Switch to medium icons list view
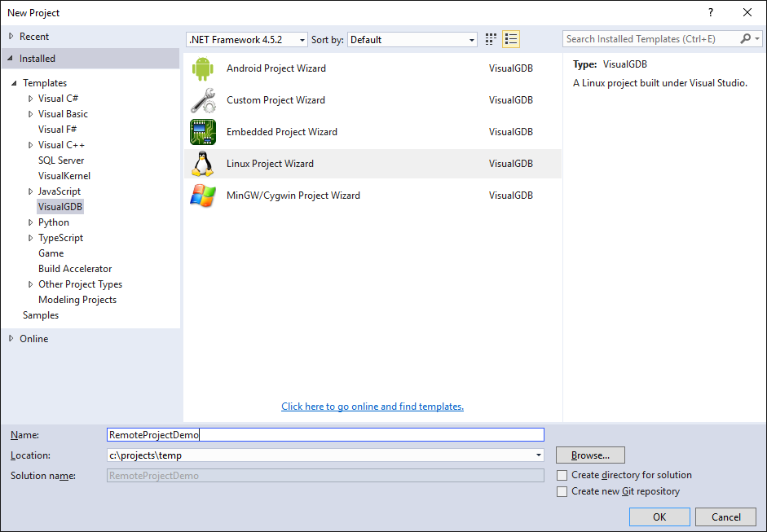The height and width of the screenshot is (532, 767). pos(511,39)
